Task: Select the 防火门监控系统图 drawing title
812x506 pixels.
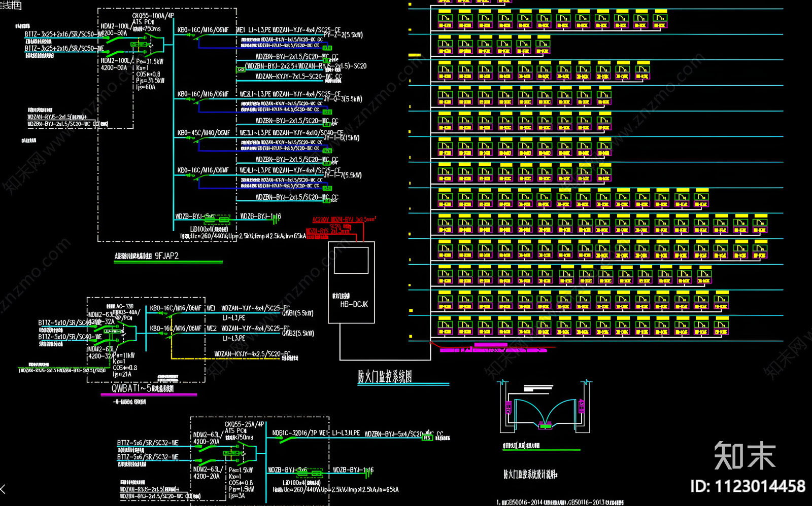Action: (x=385, y=377)
